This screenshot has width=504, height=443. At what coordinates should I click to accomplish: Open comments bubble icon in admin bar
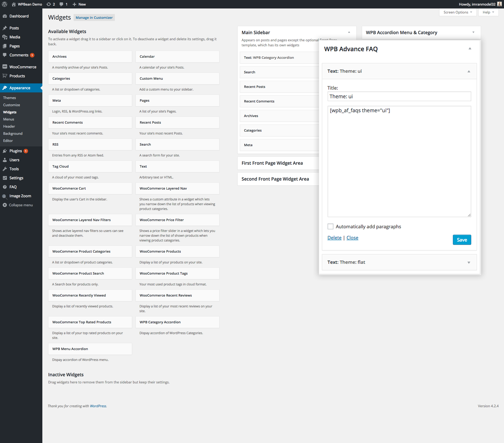[61, 4]
